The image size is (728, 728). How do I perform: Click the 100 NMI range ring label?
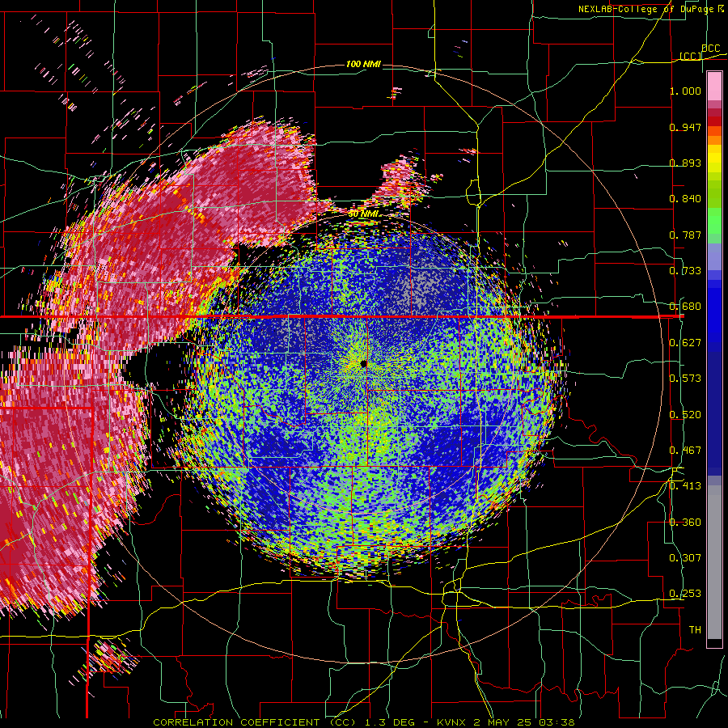[x=363, y=64]
